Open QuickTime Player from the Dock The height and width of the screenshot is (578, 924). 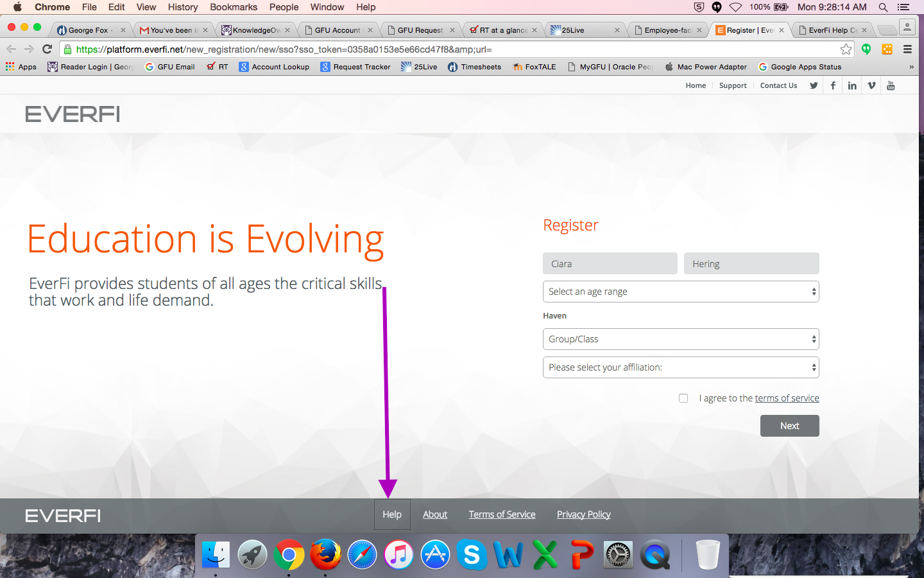tap(654, 555)
